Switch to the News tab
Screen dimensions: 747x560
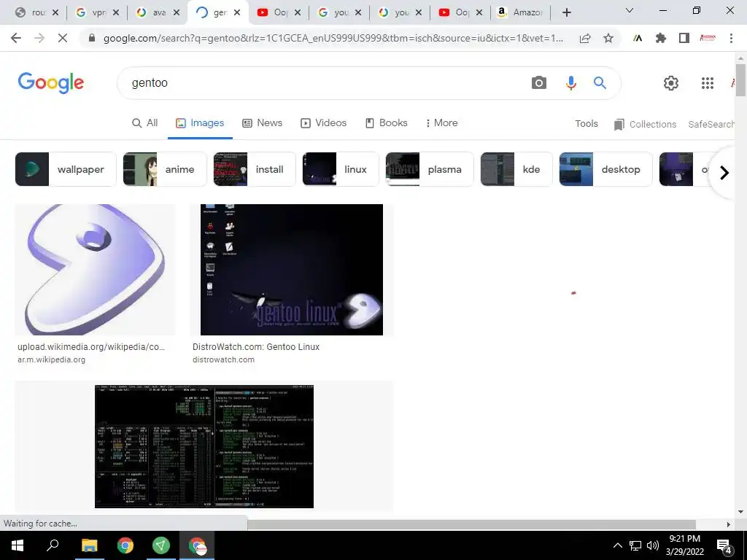(263, 122)
